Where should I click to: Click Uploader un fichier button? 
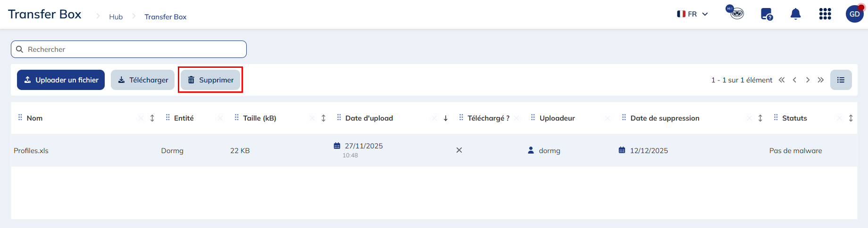[61, 80]
